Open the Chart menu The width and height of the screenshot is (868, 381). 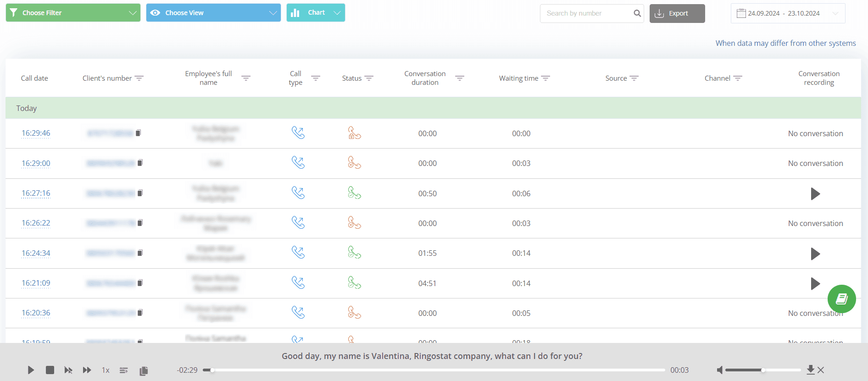[x=316, y=13]
